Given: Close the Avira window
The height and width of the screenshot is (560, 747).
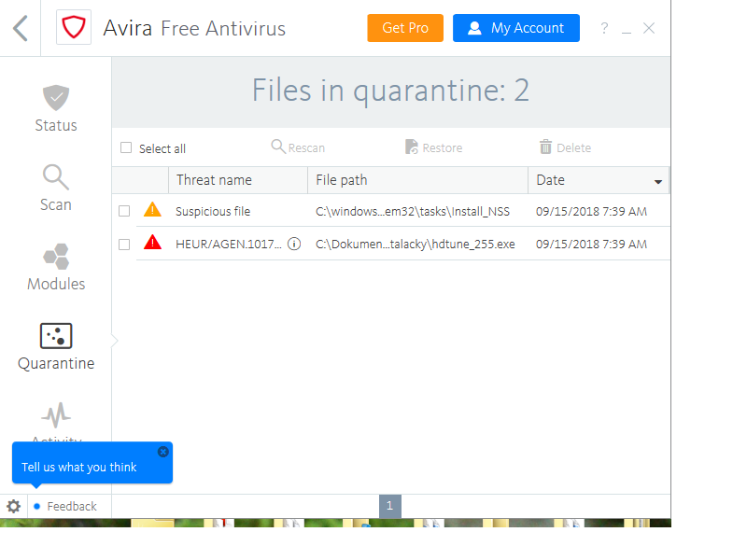Looking at the screenshot, I should click(649, 28).
